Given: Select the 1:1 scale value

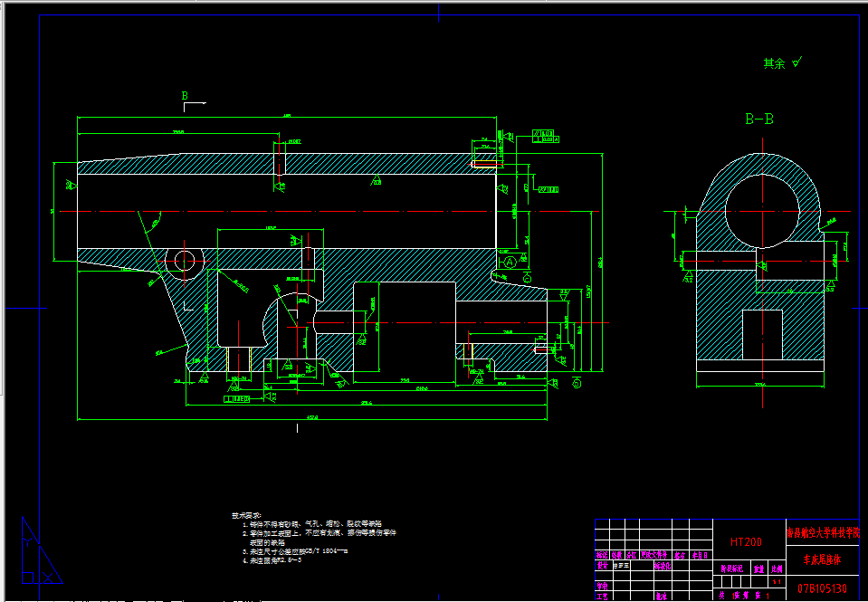Looking at the screenshot, I should (777, 581).
